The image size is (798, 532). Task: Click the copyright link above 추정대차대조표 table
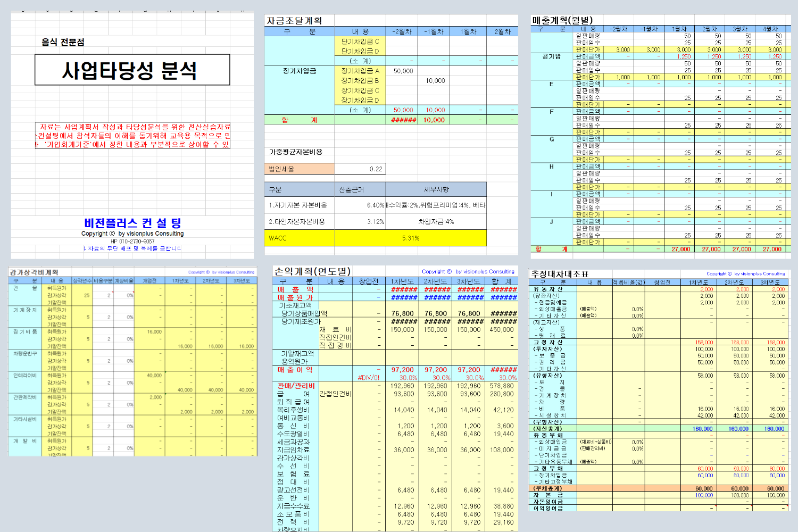[745, 274]
